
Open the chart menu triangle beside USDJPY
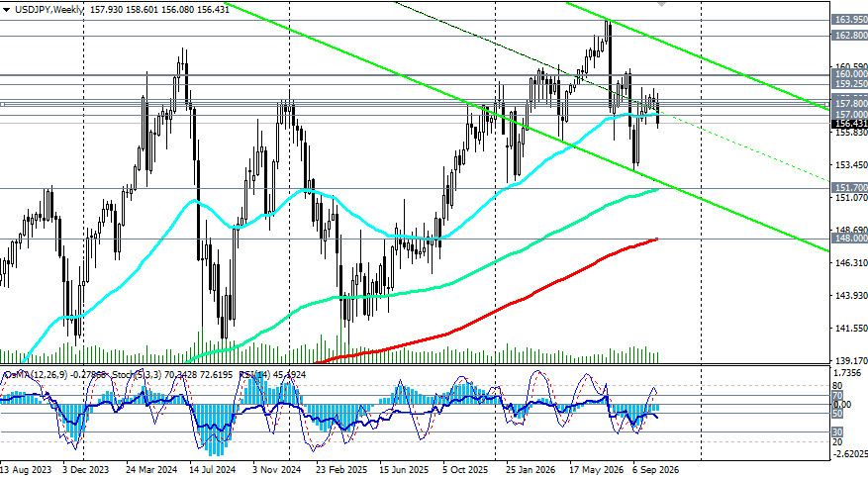point(6,10)
